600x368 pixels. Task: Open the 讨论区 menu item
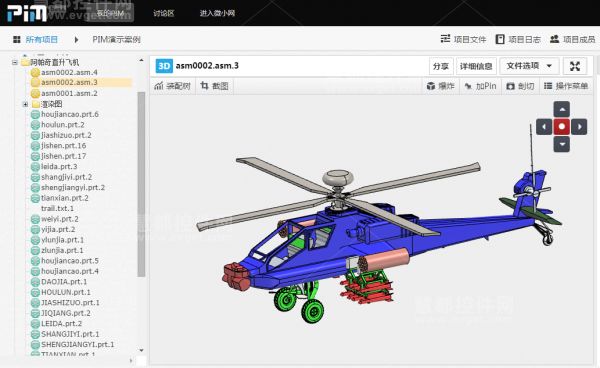164,13
